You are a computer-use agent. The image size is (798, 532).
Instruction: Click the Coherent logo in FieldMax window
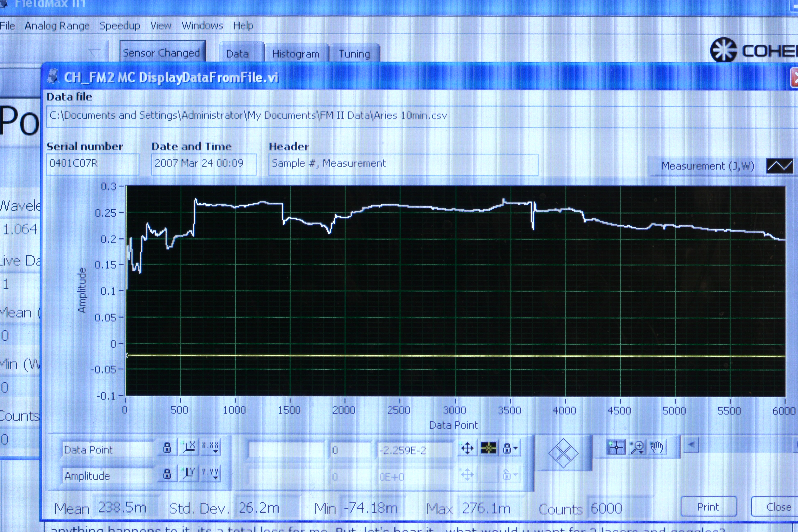click(x=754, y=50)
